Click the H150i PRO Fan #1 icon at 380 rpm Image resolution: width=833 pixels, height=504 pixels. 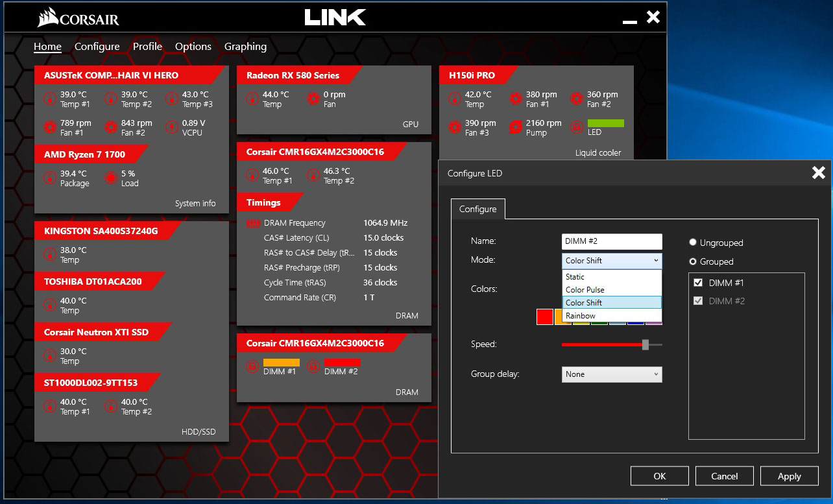[516, 99]
